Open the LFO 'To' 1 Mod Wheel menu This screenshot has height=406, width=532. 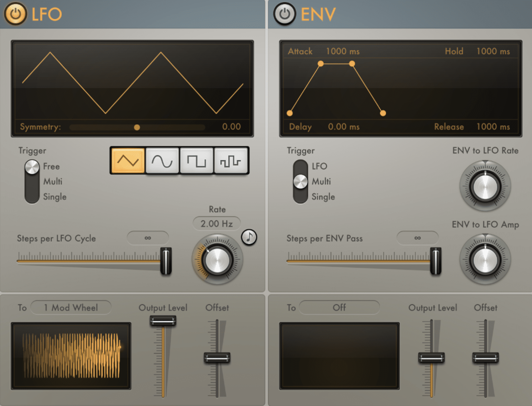point(71,307)
